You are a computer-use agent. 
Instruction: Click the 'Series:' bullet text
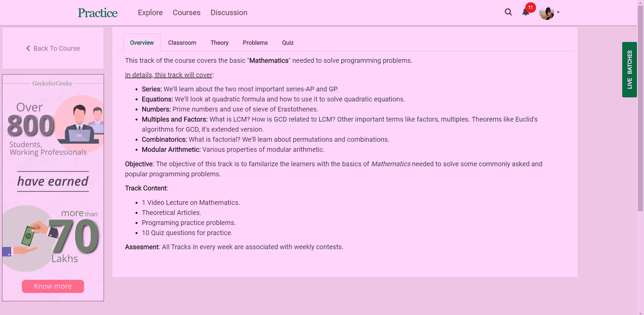(x=152, y=89)
